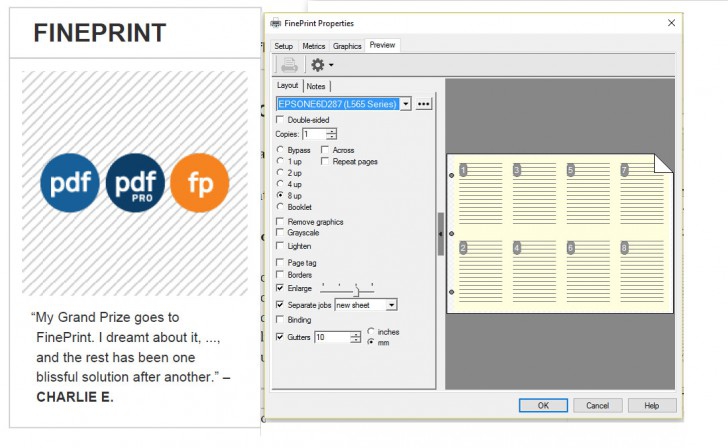The height and width of the screenshot is (448, 728).
Task: Enable the Across checkbox
Action: (x=325, y=149)
